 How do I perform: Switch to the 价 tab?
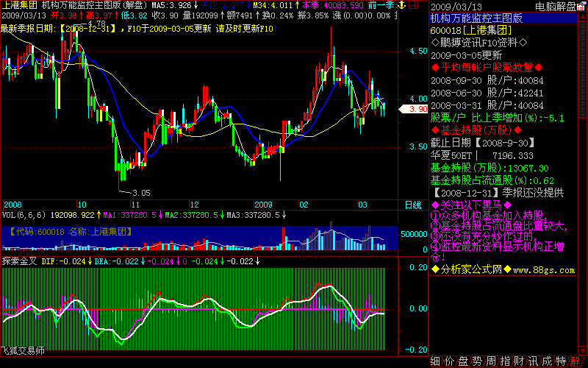click(449, 361)
